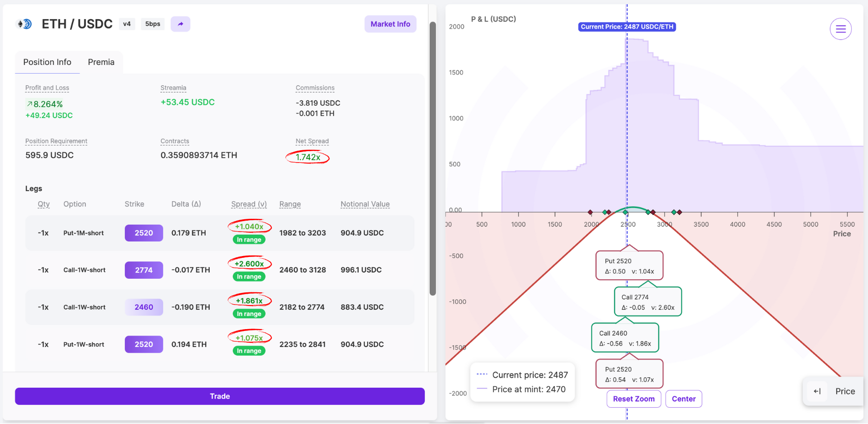Click the purple Trade button
Viewport: 868px width, 424px height.
(220, 396)
